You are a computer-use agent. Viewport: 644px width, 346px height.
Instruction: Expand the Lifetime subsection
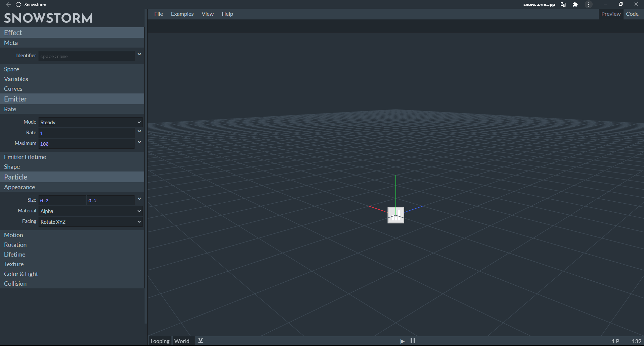[x=72, y=255]
